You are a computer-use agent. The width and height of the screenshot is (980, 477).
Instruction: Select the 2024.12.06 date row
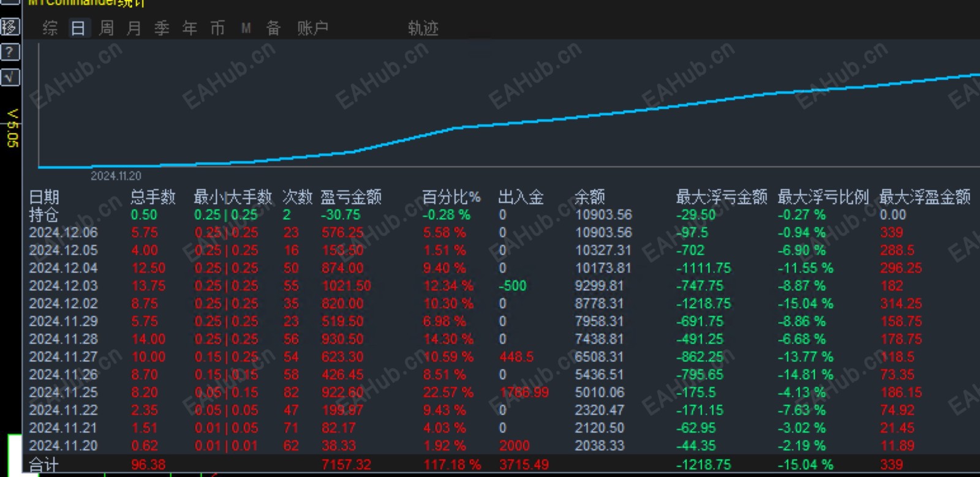pyautogui.click(x=64, y=233)
